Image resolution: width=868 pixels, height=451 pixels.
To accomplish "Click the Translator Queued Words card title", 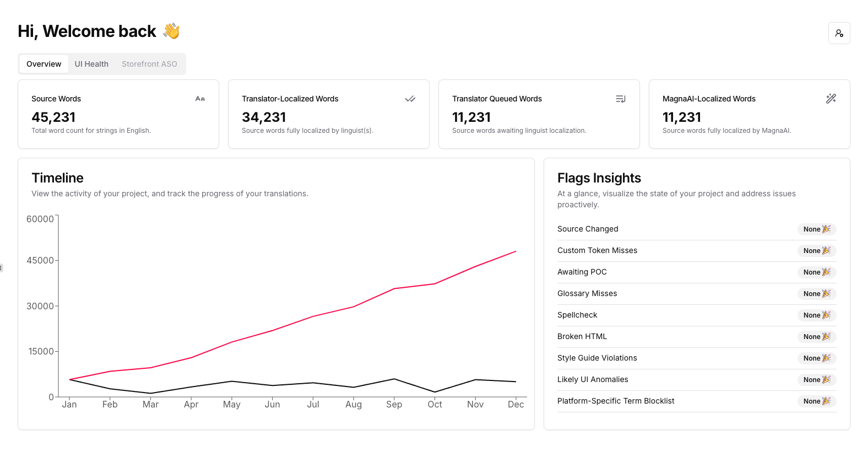I will point(497,99).
